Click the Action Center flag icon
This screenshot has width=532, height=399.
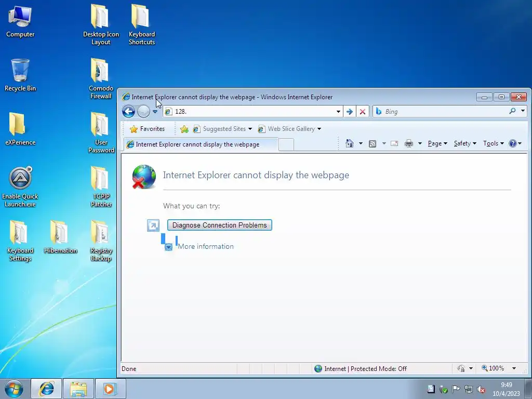(456, 389)
